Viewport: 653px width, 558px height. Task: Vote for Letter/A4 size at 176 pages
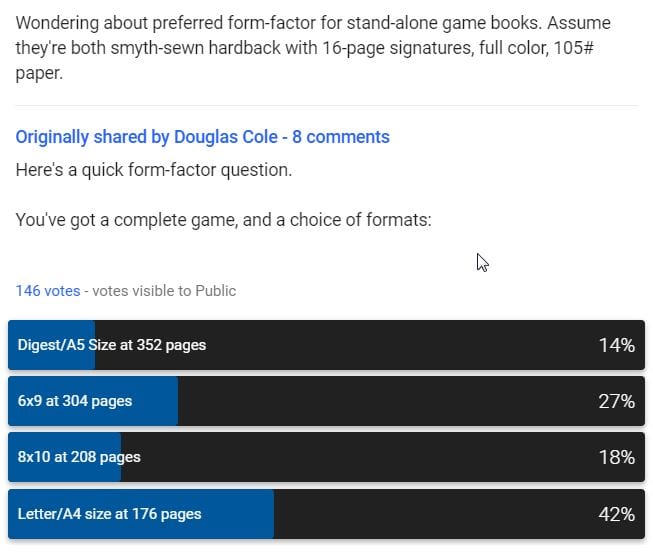[326, 514]
